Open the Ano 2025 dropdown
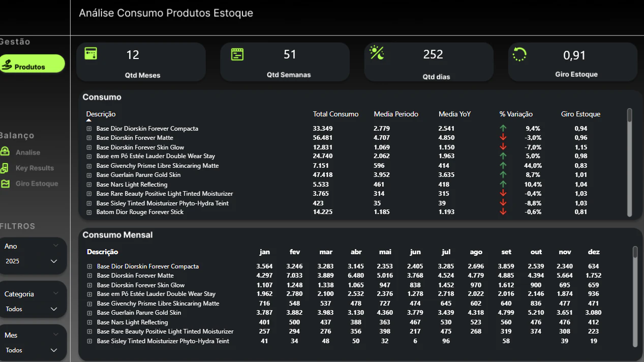Screen dimensions: 644x362 click(32, 261)
